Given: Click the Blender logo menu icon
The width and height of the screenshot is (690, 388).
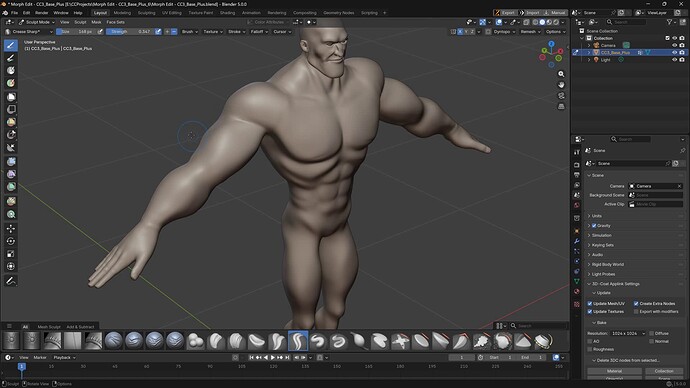Looking at the screenshot, I should (5, 13).
